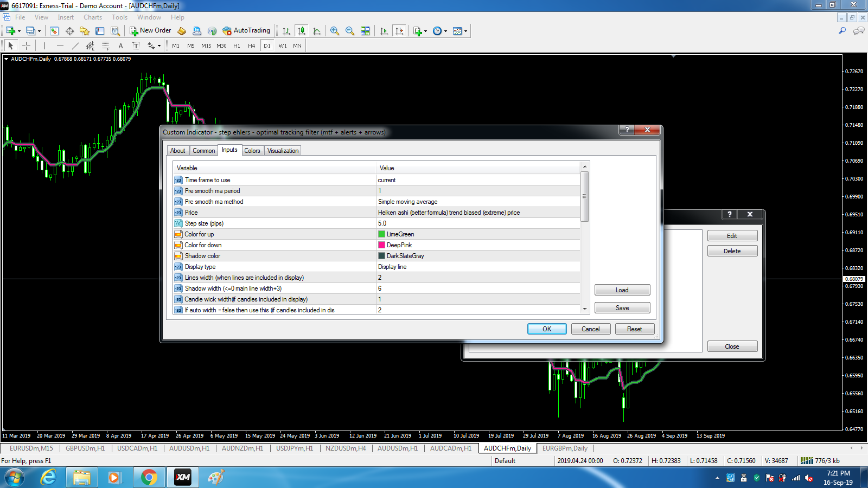
Task: Select the Trendline drawing tool
Action: (75, 46)
